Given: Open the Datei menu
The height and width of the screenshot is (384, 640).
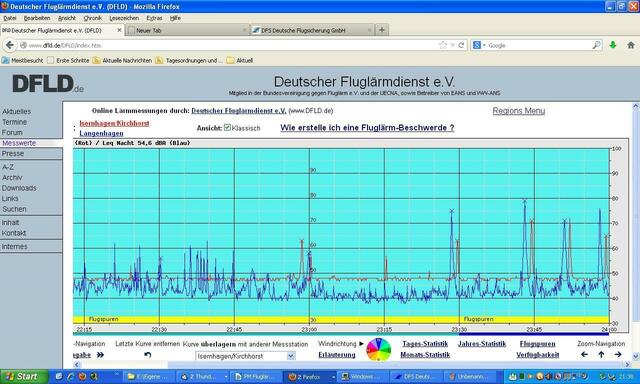Looking at the screenshot, I should click(x=10, y=18).
